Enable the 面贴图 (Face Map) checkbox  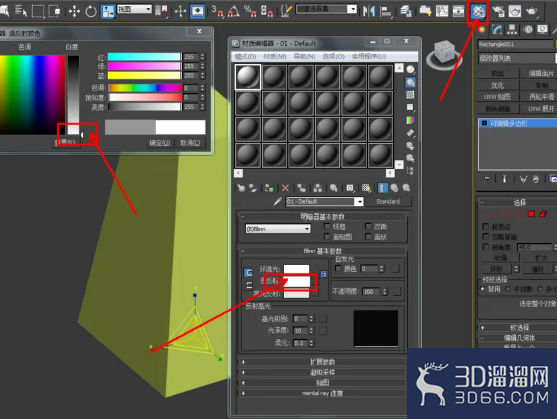coord(327,236)
